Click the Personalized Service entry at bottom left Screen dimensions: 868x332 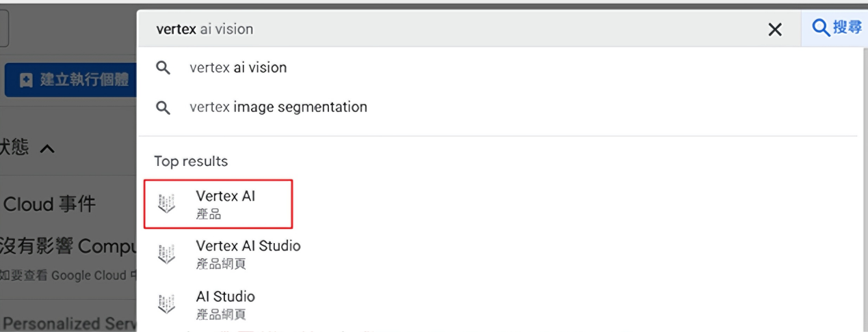click(x=70, y=323)
